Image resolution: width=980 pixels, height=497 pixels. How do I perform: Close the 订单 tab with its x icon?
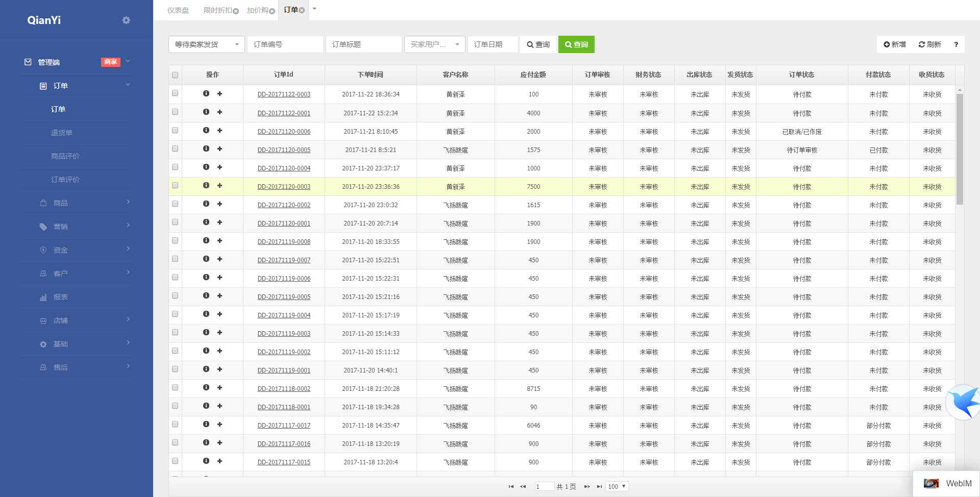[302, 10]
